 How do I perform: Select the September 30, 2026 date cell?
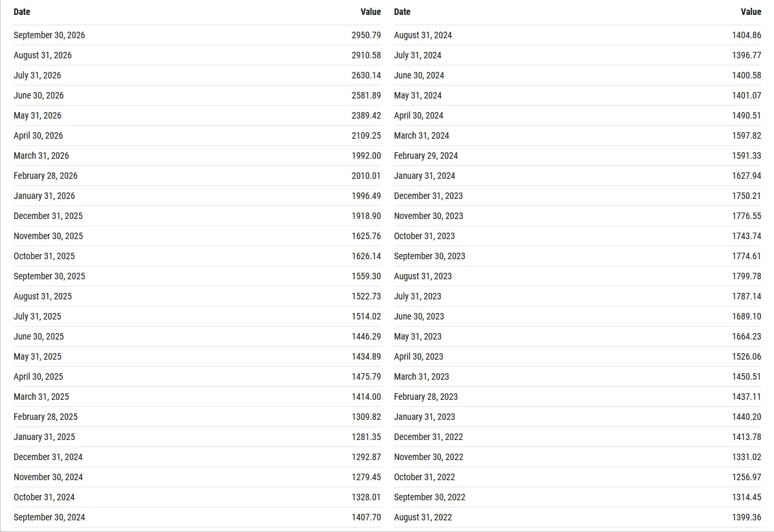click(49, 35)
